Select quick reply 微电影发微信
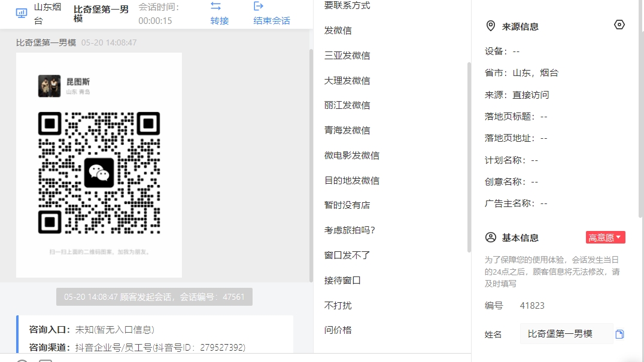The image size is (644, 362). (351, 155)
